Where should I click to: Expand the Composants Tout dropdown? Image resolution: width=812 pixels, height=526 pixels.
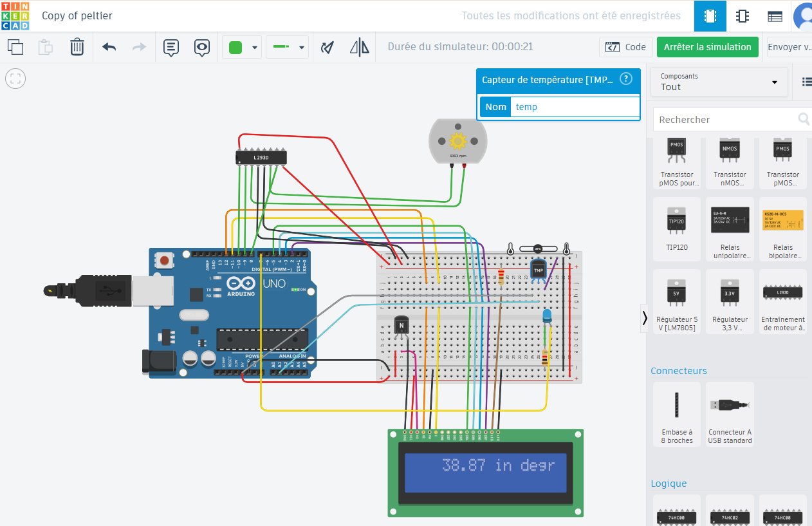click(x=719, y=82)
